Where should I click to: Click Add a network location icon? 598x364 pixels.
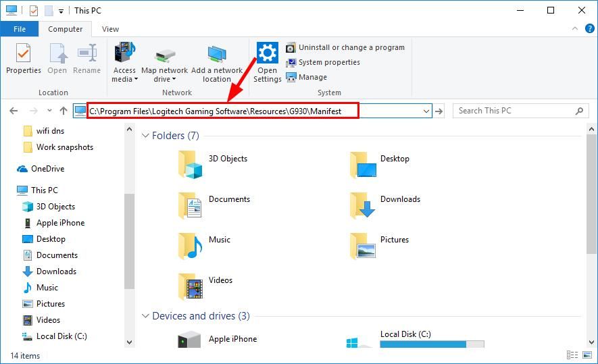click(217, 54)
